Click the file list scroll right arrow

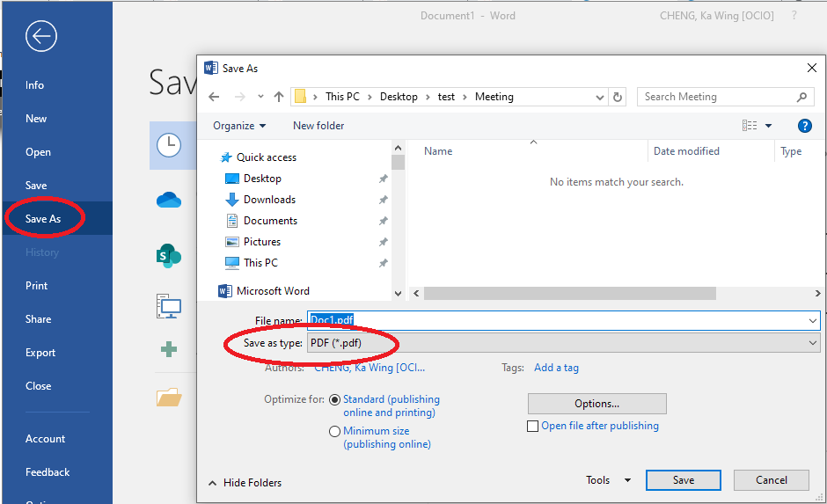click(x=817, y=293)
